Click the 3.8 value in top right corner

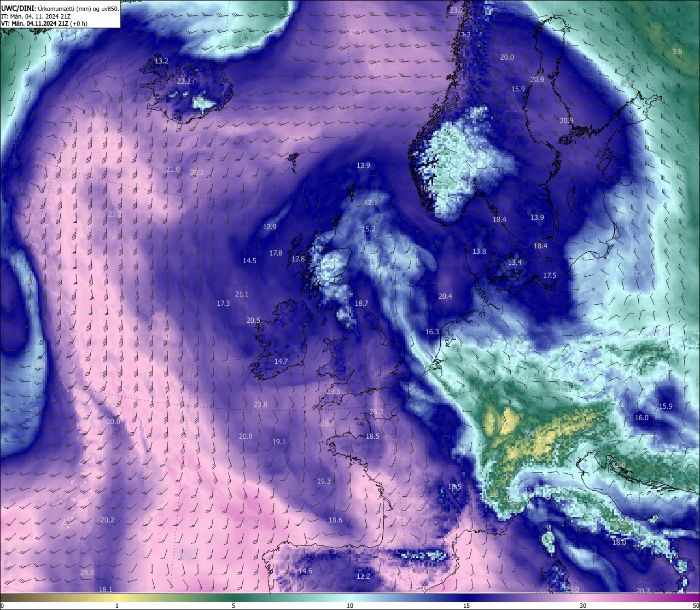tap(677, 52)
